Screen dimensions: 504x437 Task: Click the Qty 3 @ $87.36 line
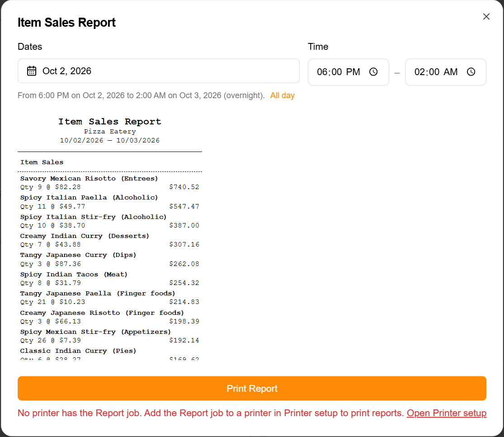(x=51, y=264)
